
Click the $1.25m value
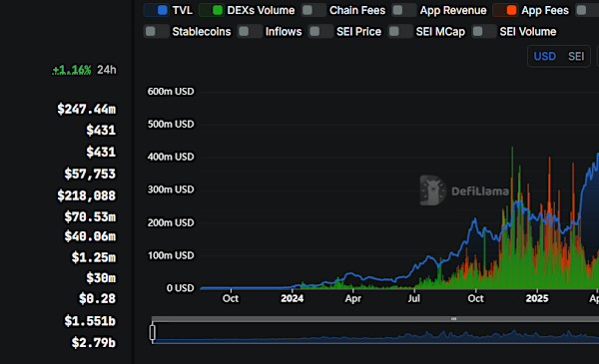pos(94,257)
